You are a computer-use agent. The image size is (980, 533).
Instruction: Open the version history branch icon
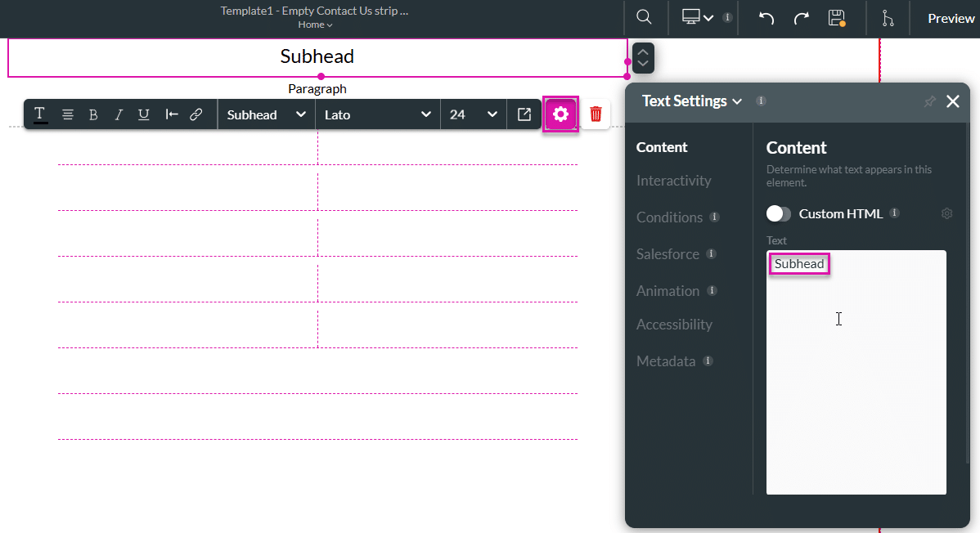[x=888, y=17]
